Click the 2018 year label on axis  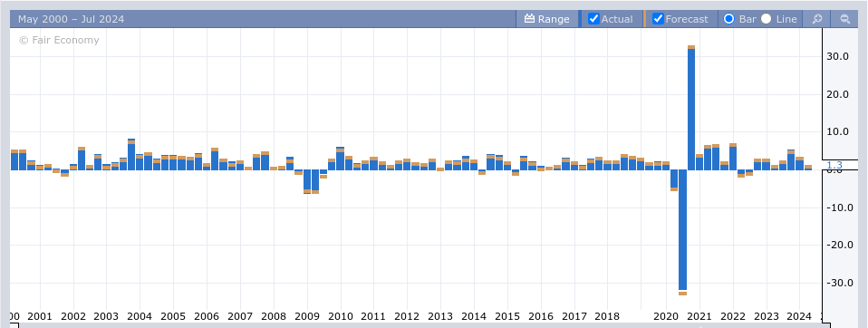(x=607, y=316)
